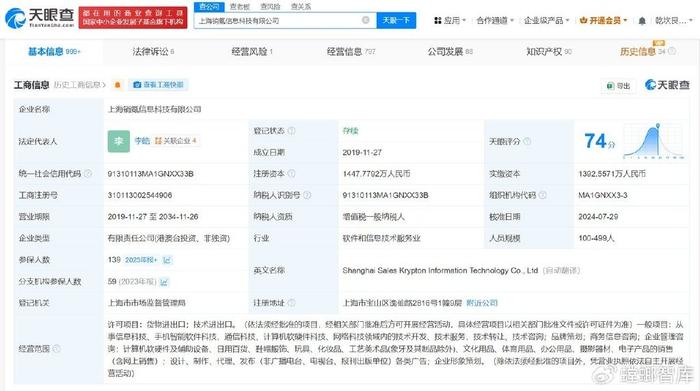This screenshot has height=391, width=700.
Task: Open the 合作通道 dropdown menu
Action: tap(495, 21)
